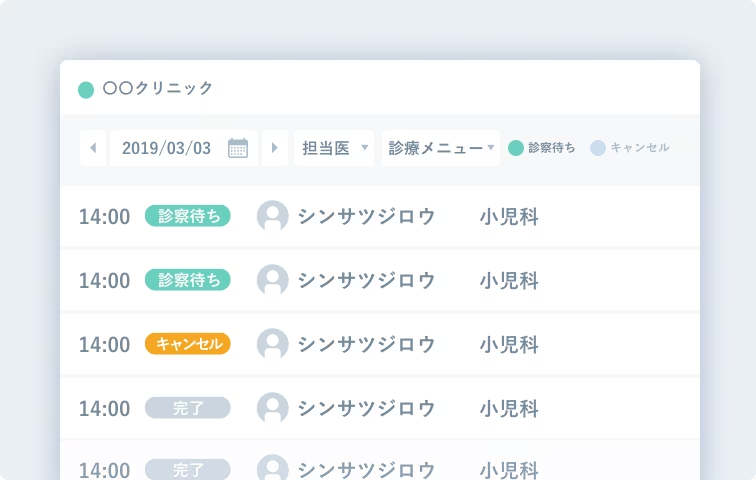Open the 担当医 dropdown
The width and height of the screenshot is (756, 480).
(334, 148)
